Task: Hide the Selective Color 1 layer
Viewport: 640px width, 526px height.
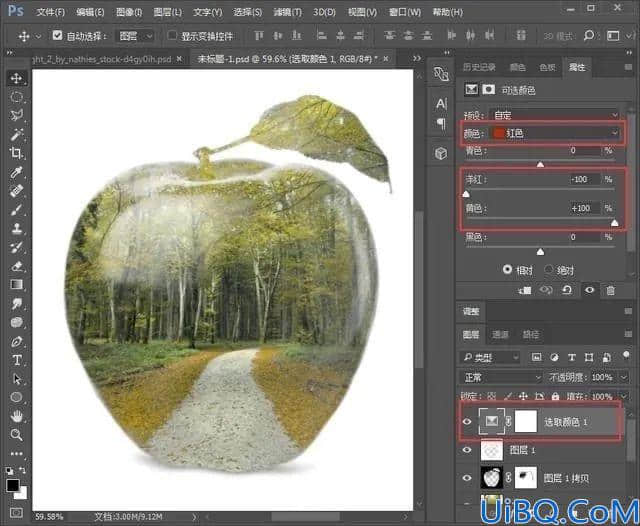Action: tap(467, 422)
